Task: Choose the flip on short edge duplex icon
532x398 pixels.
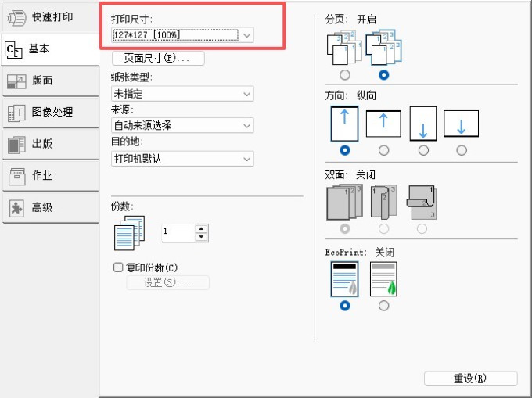Action: (422, 202)
